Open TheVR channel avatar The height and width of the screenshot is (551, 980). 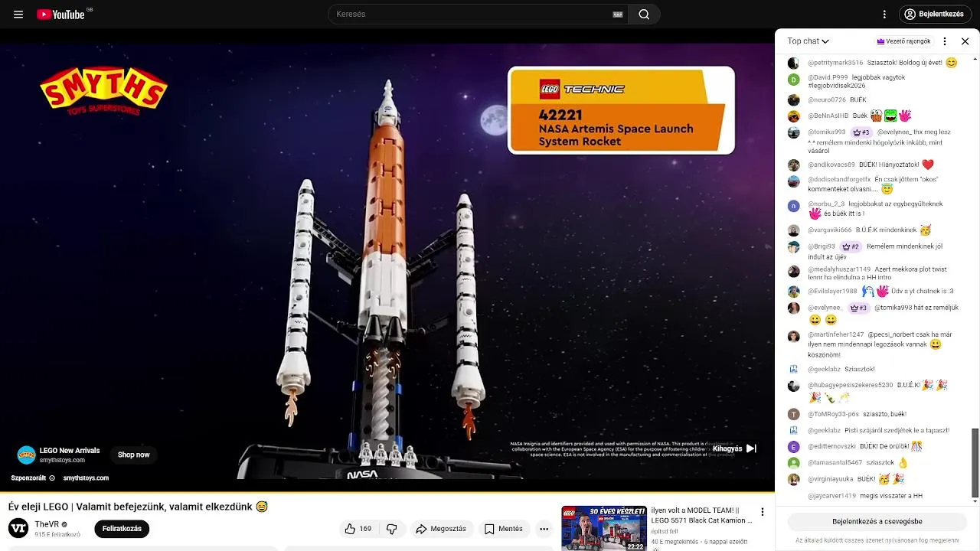click(18, 529)
